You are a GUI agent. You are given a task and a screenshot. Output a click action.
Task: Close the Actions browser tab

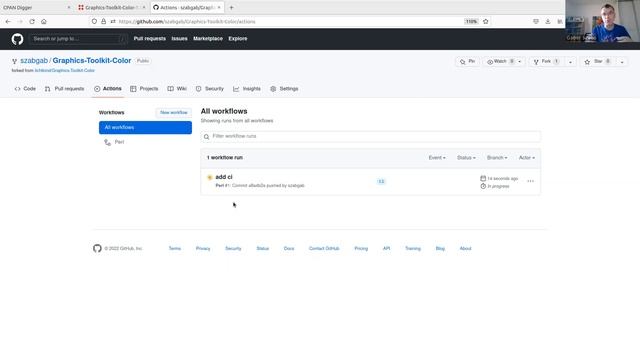pos(219,7)
